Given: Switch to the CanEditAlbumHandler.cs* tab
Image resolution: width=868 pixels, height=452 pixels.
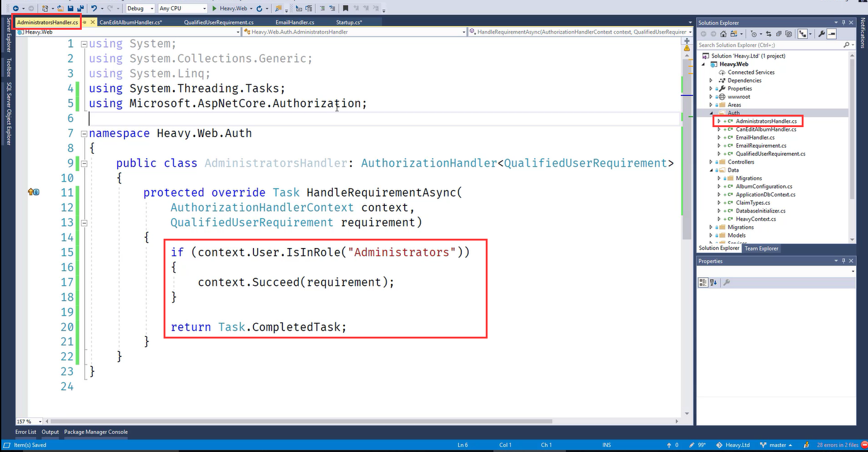Looking at the screenshot, I should [131, 22].
